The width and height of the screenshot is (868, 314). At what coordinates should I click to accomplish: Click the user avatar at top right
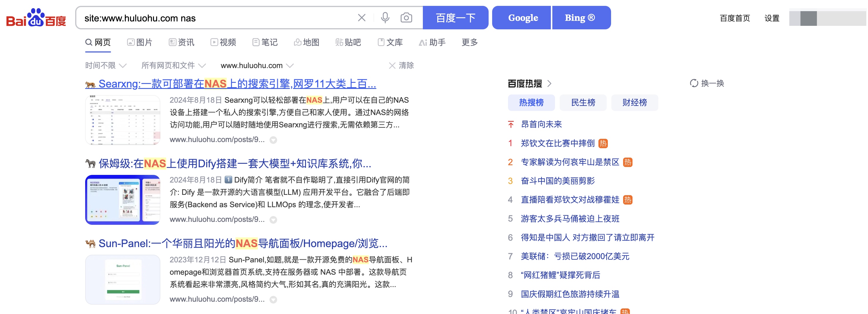click(808, 18)
